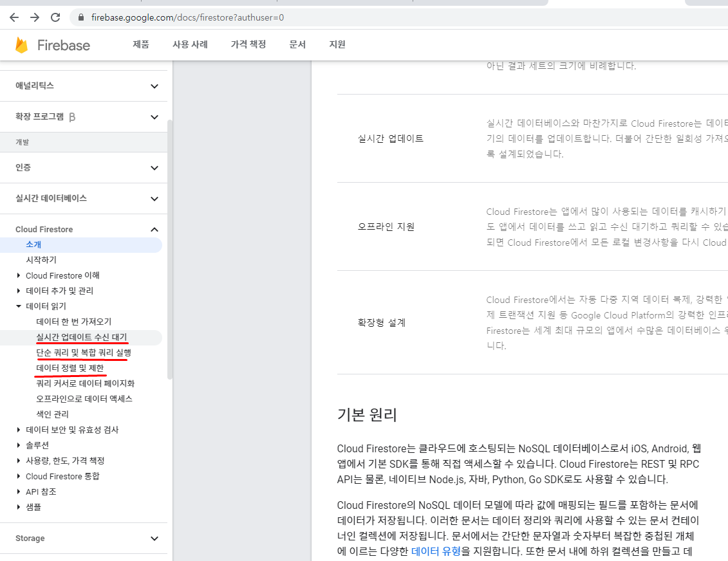
Task: Click the Storage section title
Action: (30, 538)
